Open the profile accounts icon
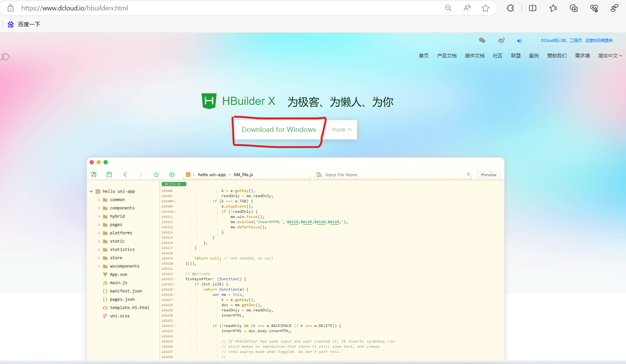The height and width of the screenshot is (364, 626). click(614, 8)
